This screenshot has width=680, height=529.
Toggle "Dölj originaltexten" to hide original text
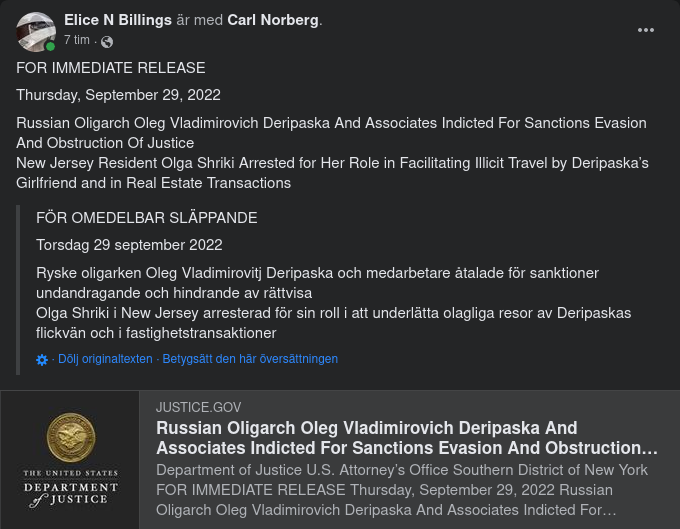click(105, 359)
